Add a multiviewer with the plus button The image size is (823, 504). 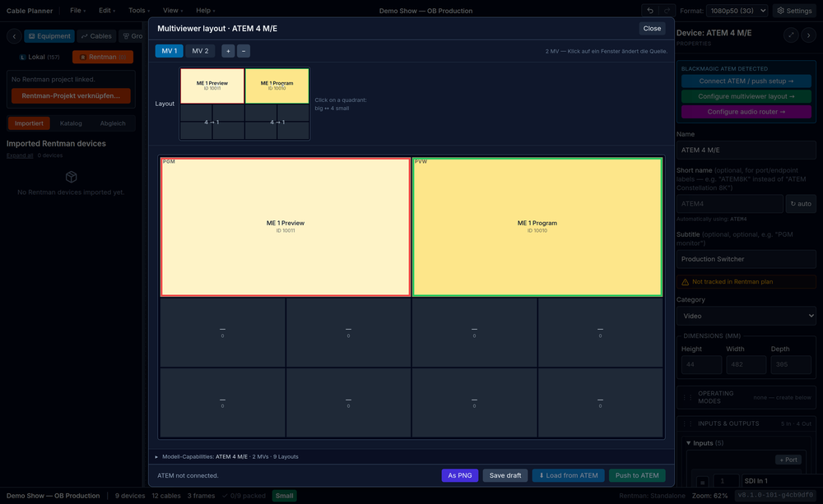[x=228, y=51]
